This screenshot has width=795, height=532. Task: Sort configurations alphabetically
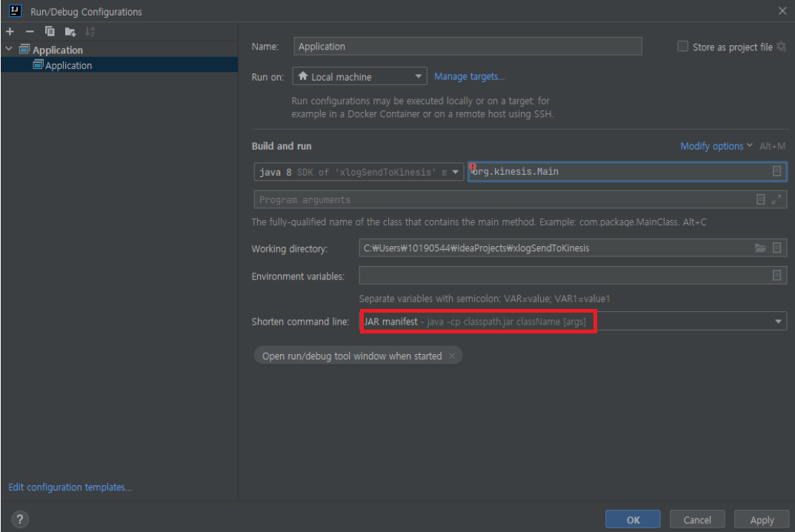coord(89,31)
